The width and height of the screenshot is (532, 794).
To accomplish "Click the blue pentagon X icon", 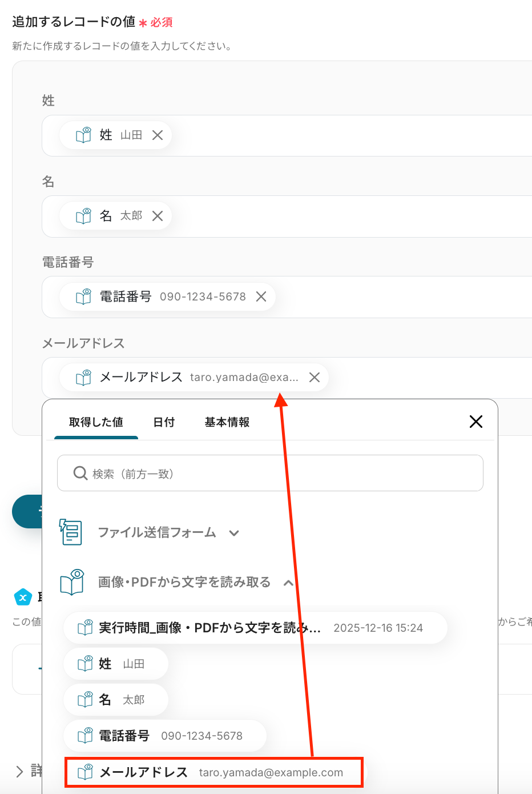I will click(23, 597).
